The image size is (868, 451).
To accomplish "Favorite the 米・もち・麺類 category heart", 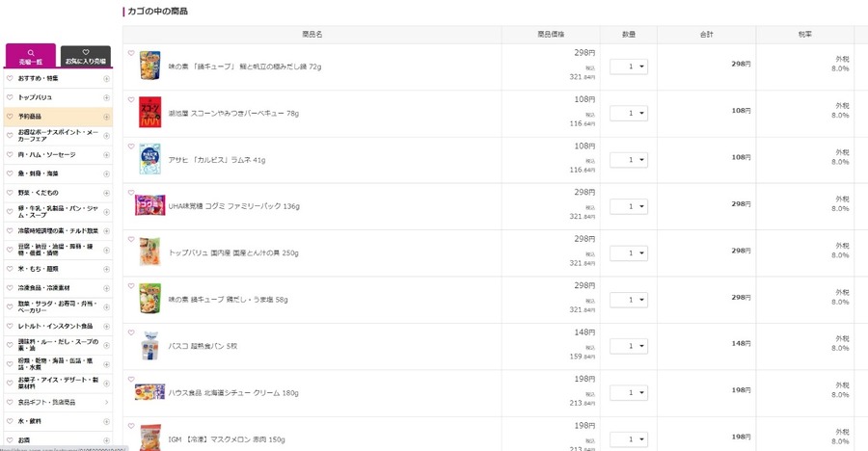I will [x=10, y=269].
